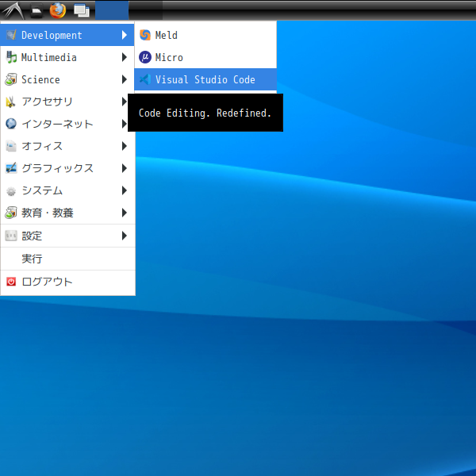The height and width of the screenshot is (476, 476).
Task: Launch the file manager from the panel
Action: point(36,10)
